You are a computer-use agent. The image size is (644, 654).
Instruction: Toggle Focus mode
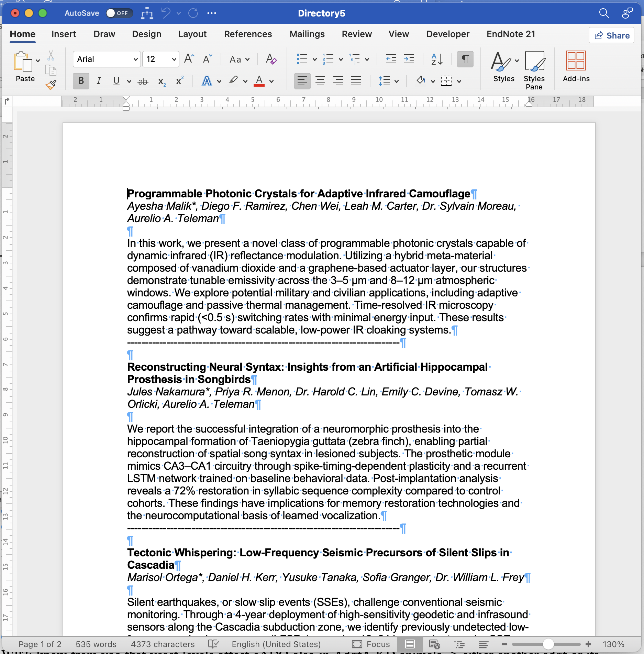[x=371, y=644]
